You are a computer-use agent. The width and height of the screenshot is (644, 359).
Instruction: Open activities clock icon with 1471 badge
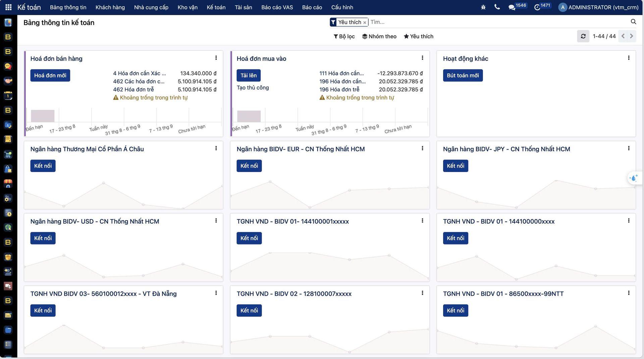537,7
